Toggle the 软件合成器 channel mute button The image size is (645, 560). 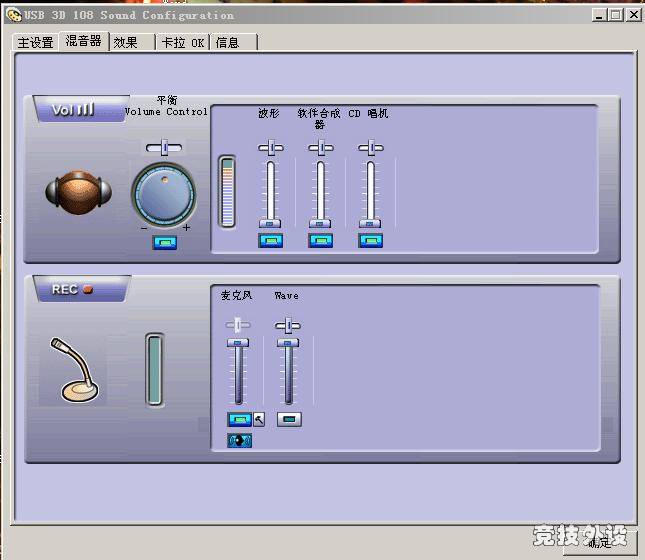320,240
